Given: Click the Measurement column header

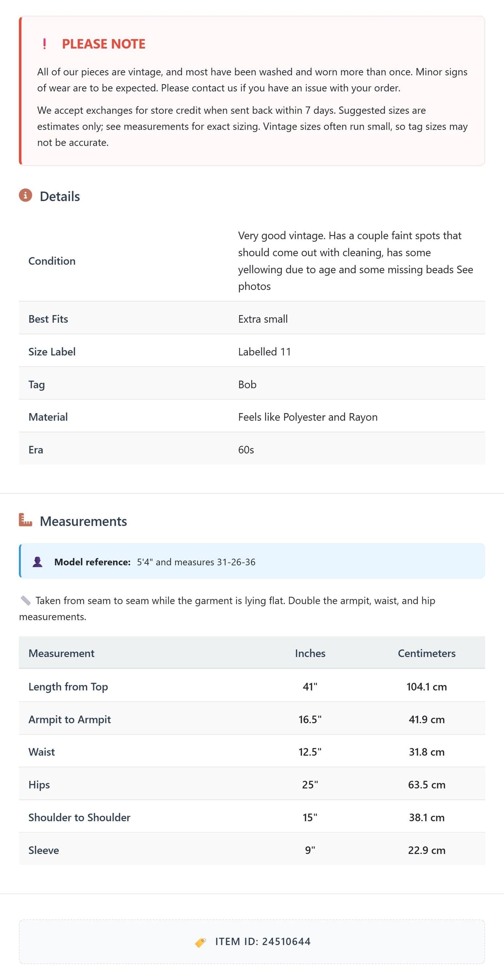Looking at the screenshot, I should point(61,653).
